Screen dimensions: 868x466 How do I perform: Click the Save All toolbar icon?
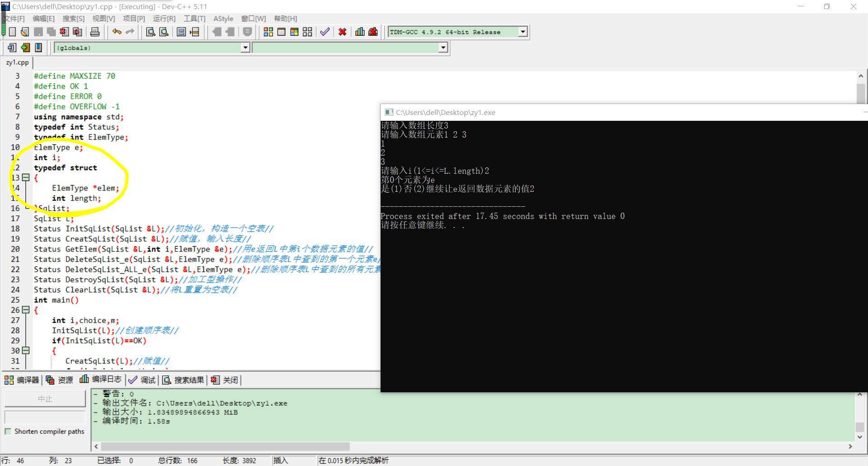point(52,32)
